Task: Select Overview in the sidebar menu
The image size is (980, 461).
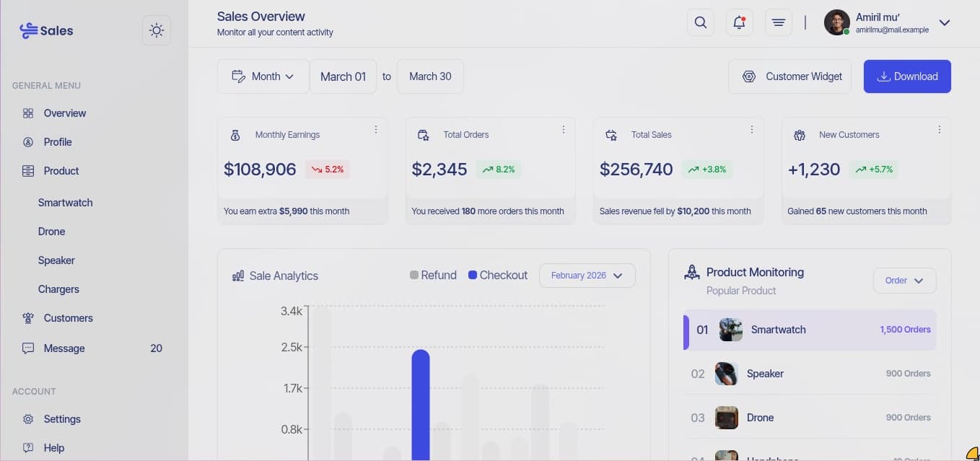Action: pyautogui.click(x=65, y=113)
